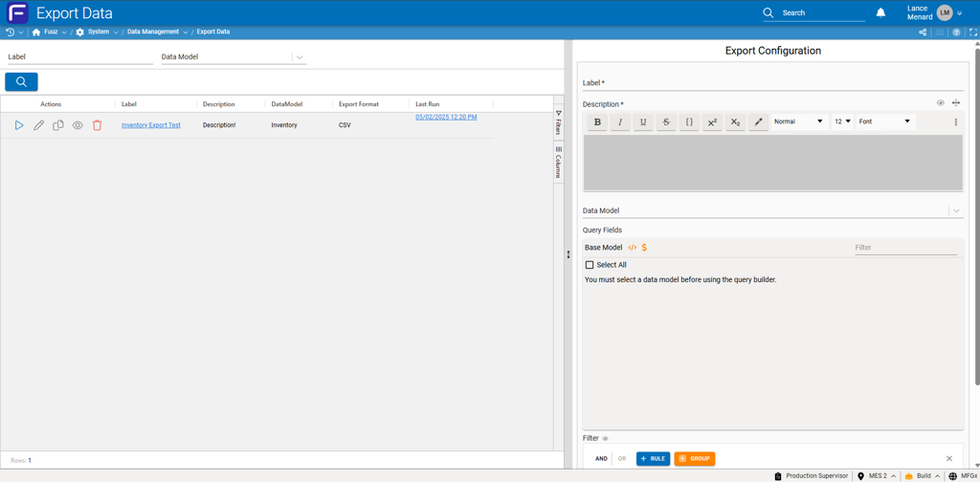This screenshot has width=980, height=482.
Task: Open the vertical Columns side tab
Action: tap(558, 163)
